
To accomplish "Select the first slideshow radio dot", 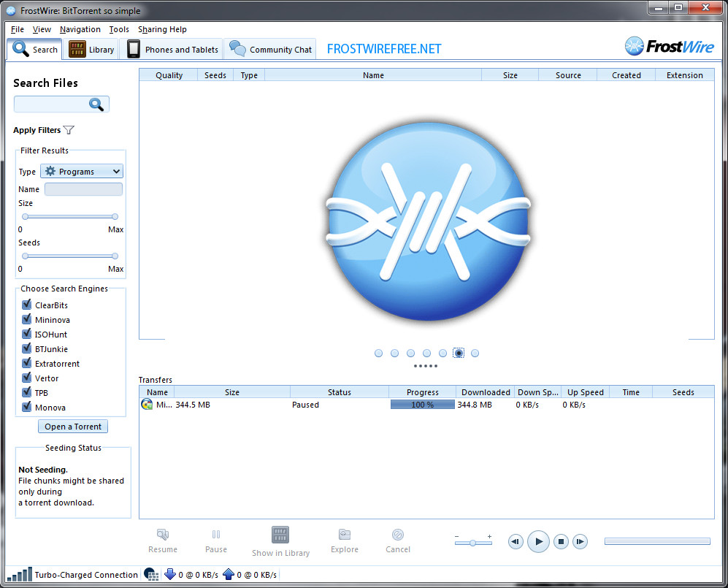I will [x=378, y=354].
